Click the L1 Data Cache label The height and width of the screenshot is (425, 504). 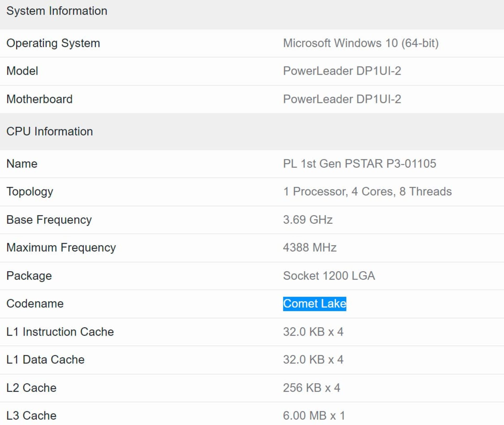[x=45, y=360]
